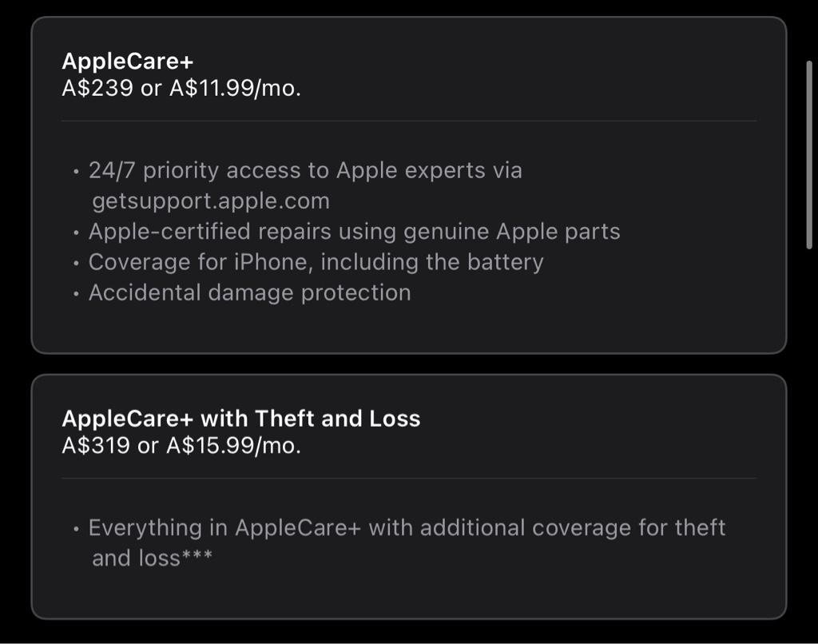Select the AppleCare+ plan card

click(408, 185)
